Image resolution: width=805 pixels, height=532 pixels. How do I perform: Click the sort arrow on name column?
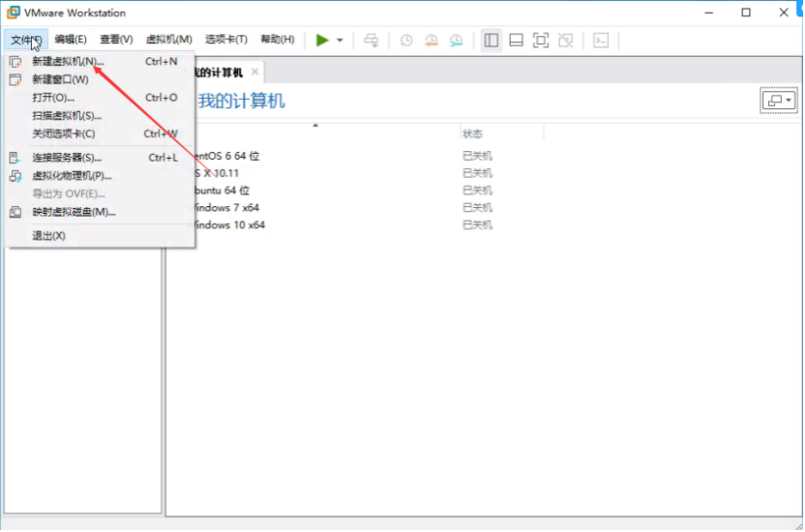pyautogui.click(x=315, y=125)
